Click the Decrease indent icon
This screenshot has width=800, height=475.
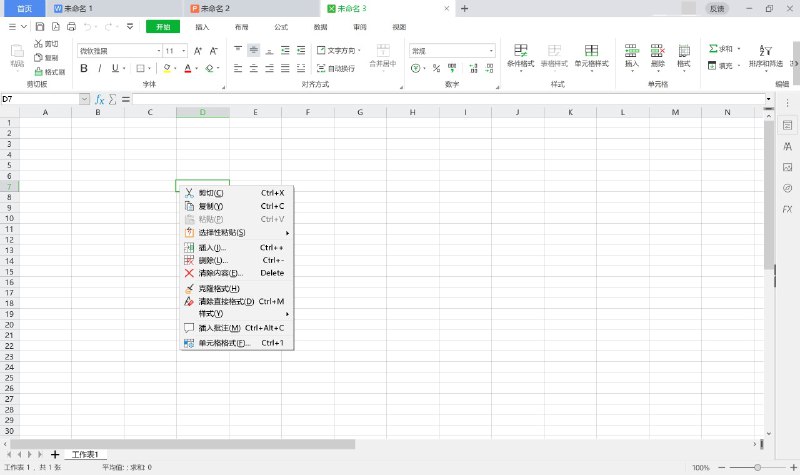click(x=285, y=50)
